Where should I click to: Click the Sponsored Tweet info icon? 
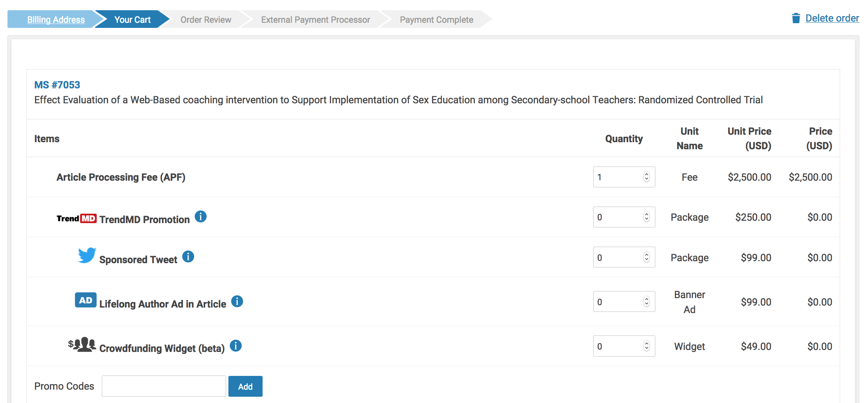click(188, 256)
